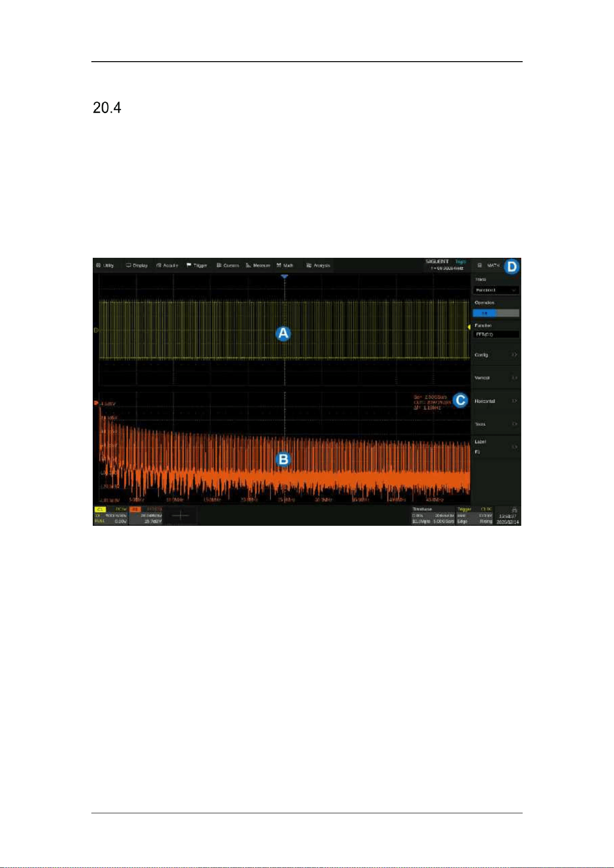Open the Label F1 setting
The height and width of the screenshot is (868, 614).
pos(496,447)
